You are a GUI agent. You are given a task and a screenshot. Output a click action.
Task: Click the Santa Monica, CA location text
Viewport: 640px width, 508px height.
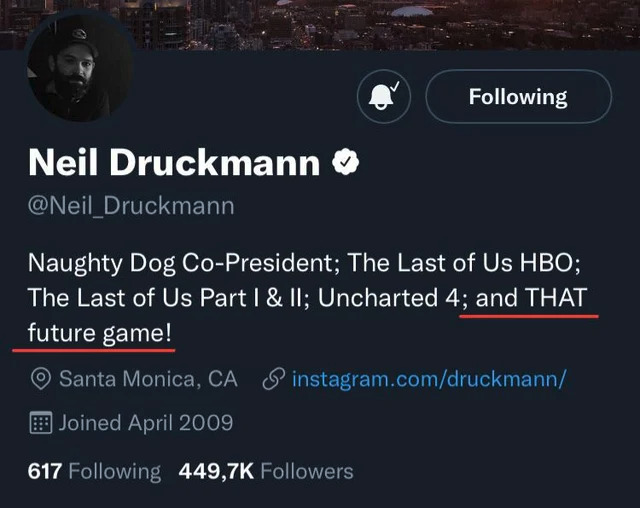[148, 379]
